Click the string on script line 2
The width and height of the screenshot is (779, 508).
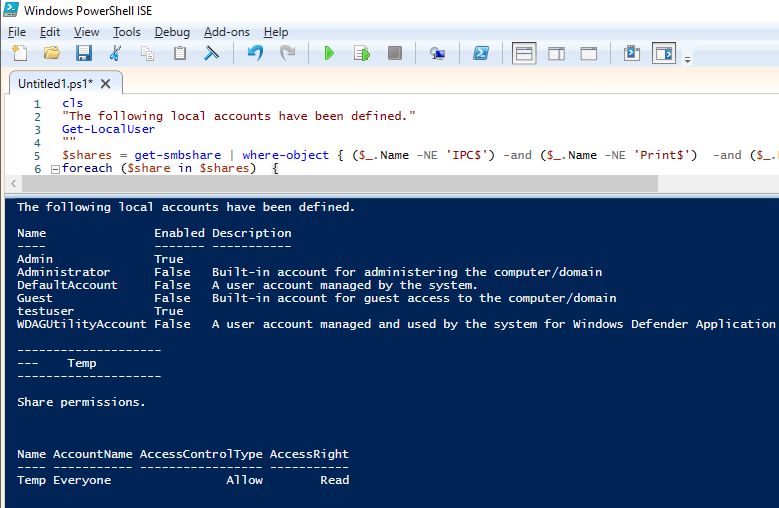point(239,116)
